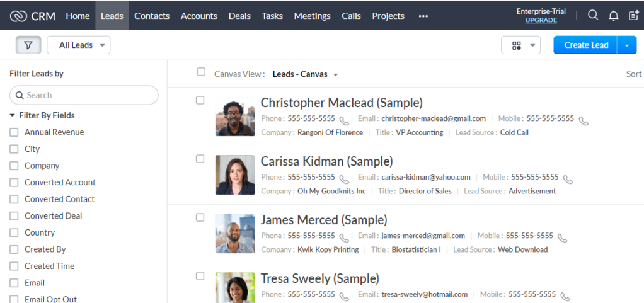
Task: Click the calendar add icon in header
Action: [633, 16]
